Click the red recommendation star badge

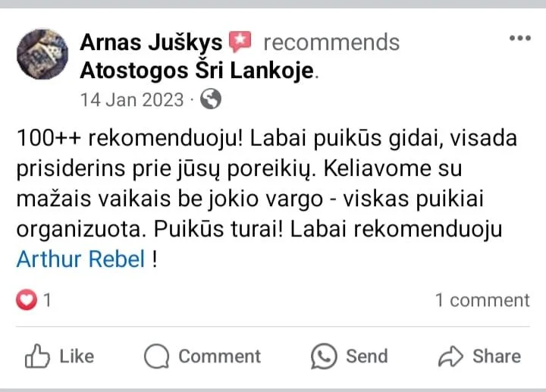click(x=240, y=42)
